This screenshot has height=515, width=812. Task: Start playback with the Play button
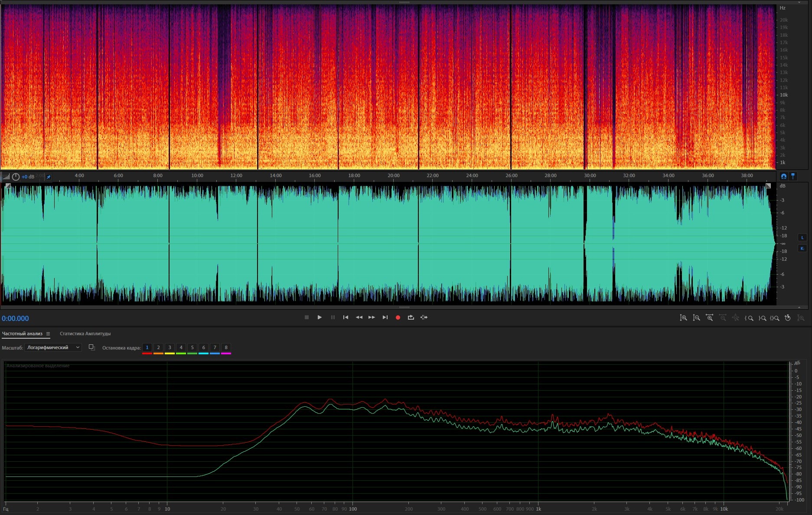[320, 317]
